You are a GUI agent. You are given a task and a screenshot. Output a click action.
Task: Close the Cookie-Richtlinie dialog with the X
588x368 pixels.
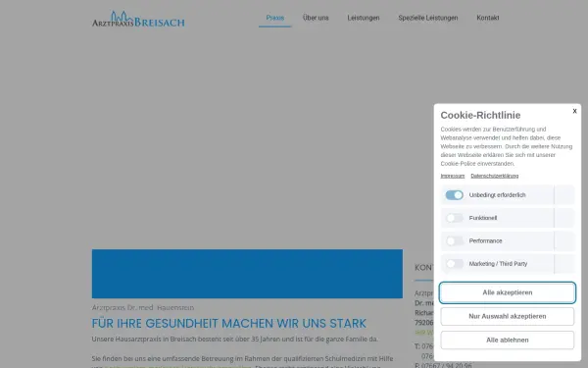coord(574,111)
